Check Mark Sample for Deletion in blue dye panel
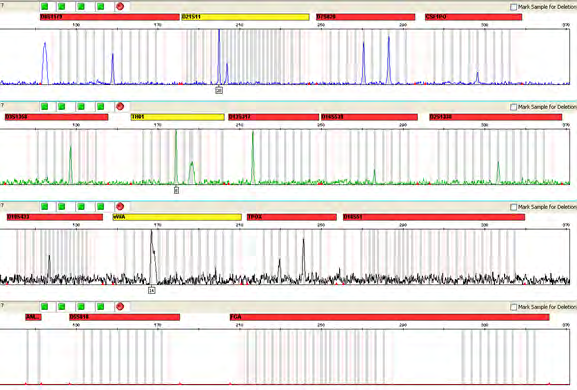577x390 pixels. click(x=514, y=7)
